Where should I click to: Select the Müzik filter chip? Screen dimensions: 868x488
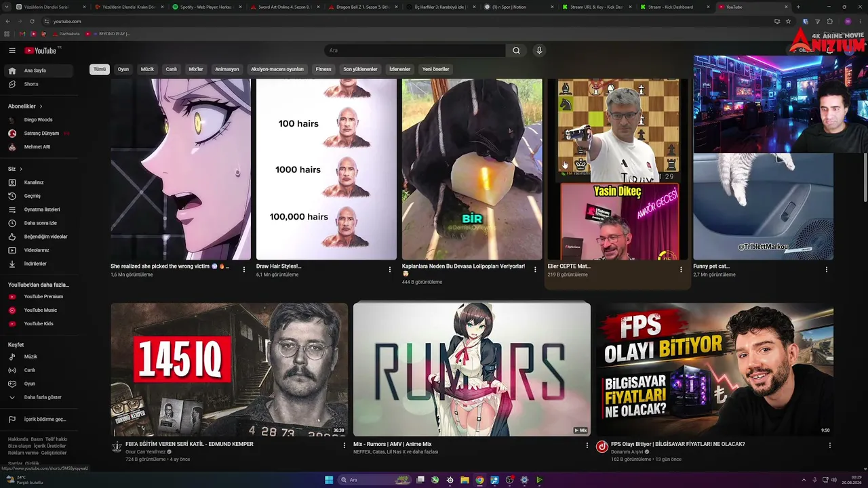(x=147, y=69)
